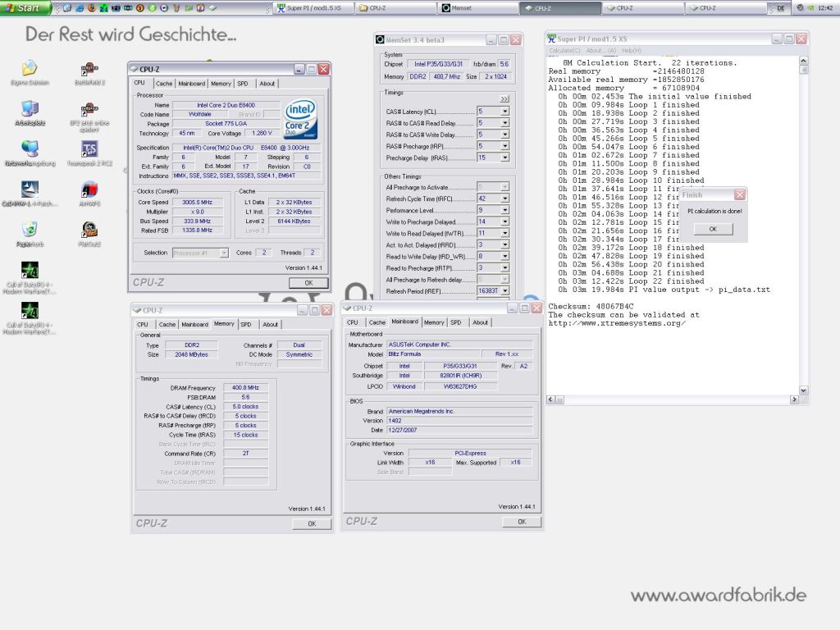Click scroll up arrow in Super PI output
The height and width of the screenshot is (630, 840).
[803, 61]
